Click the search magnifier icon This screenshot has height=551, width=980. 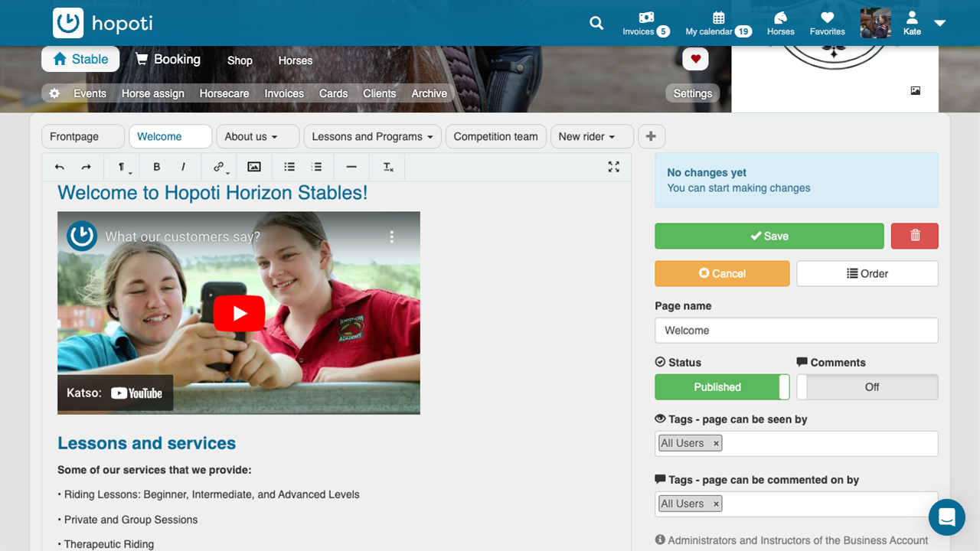(596, 23)
